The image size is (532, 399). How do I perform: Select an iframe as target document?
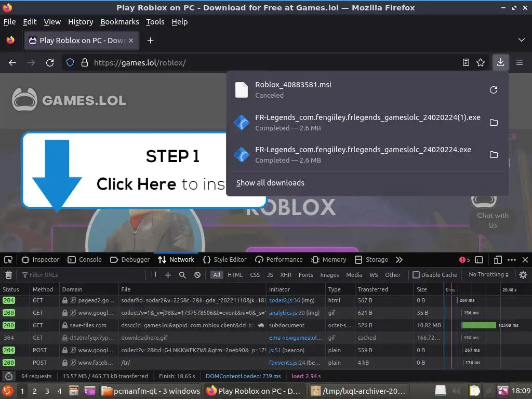tap(479, 260)
